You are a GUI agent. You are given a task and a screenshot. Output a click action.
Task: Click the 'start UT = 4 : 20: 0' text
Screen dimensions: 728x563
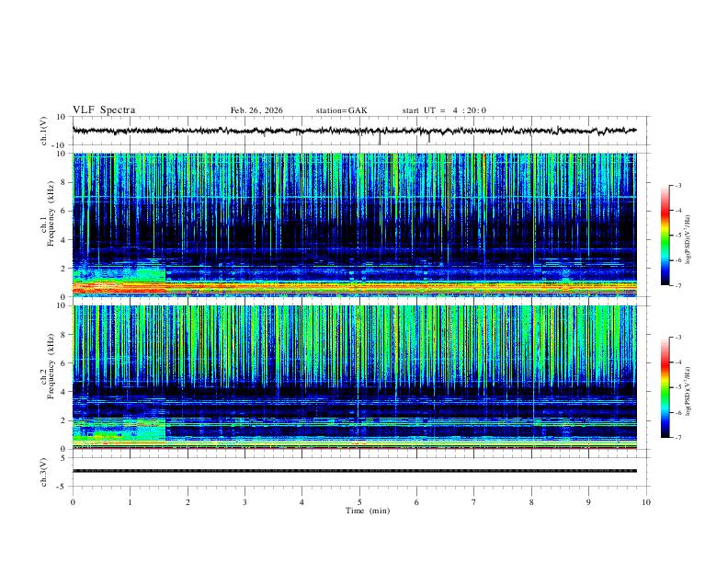point(444,110)
